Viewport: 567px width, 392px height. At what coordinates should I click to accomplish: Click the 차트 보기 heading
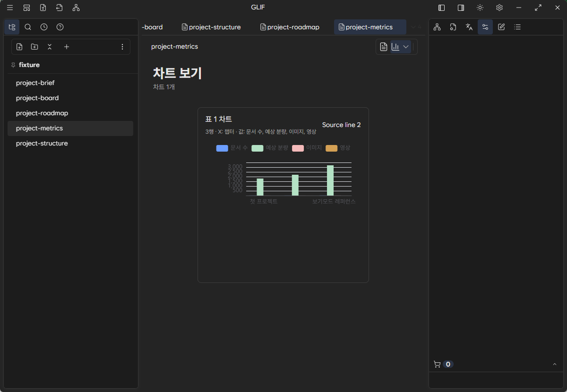point(177,73)
